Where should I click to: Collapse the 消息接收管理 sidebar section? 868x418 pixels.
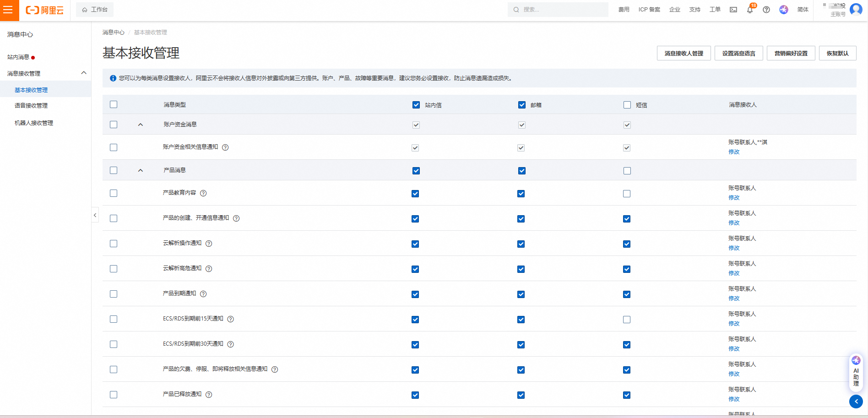point(84,73)
